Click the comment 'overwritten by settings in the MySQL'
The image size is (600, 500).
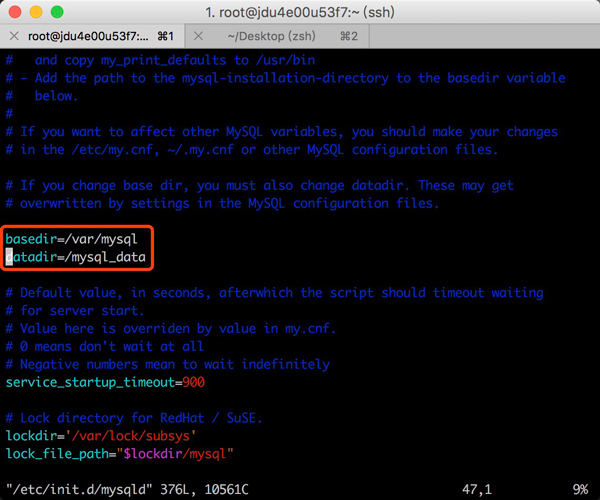pyautogui.click(x=222, y=204)
